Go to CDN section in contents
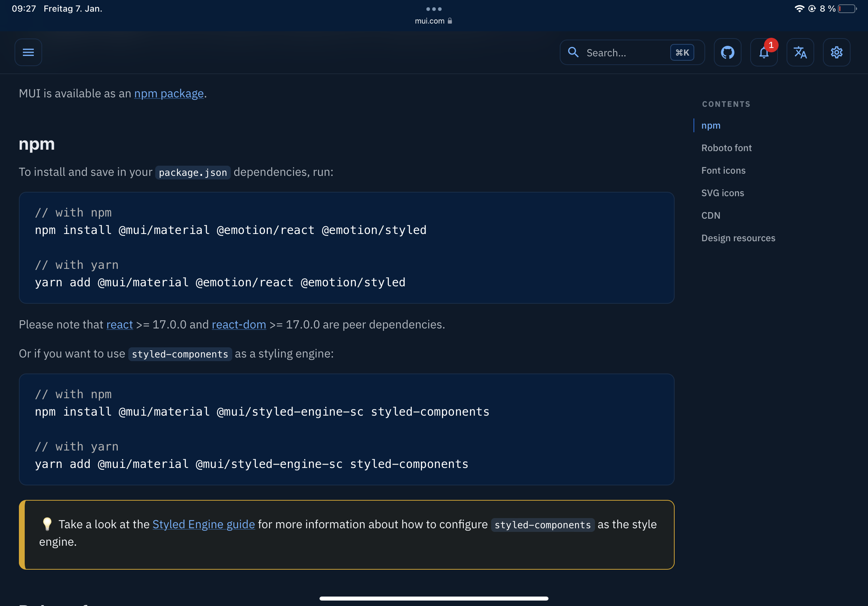Viewport: 868px width, 606px height. coord(710,215)
